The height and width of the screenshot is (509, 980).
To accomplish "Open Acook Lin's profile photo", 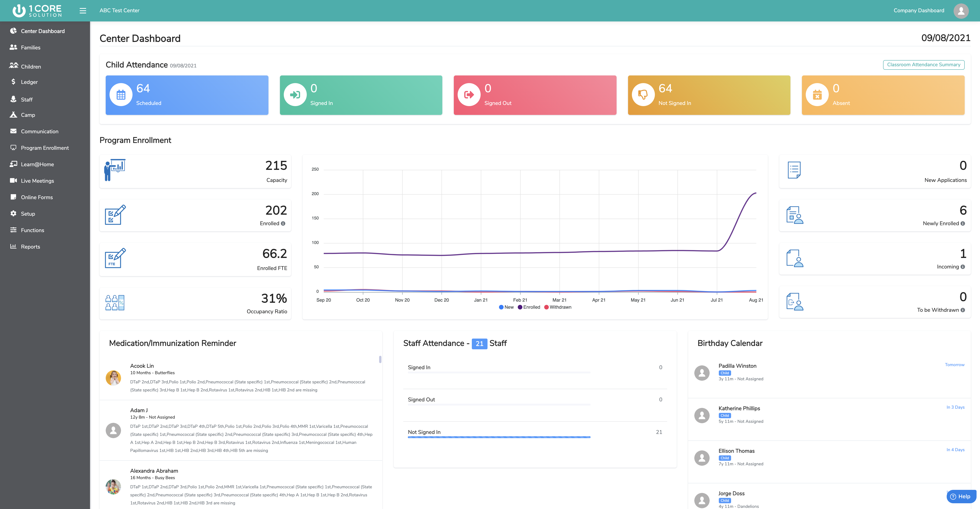I will 113,378.
